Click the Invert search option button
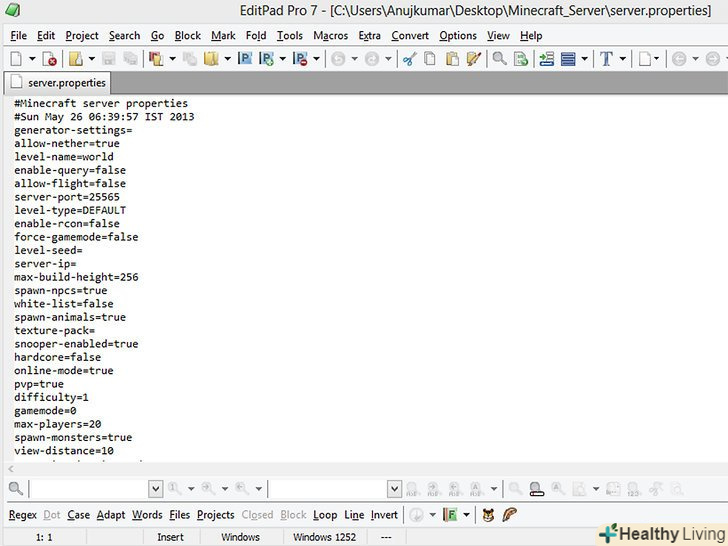 pos(384,515)
